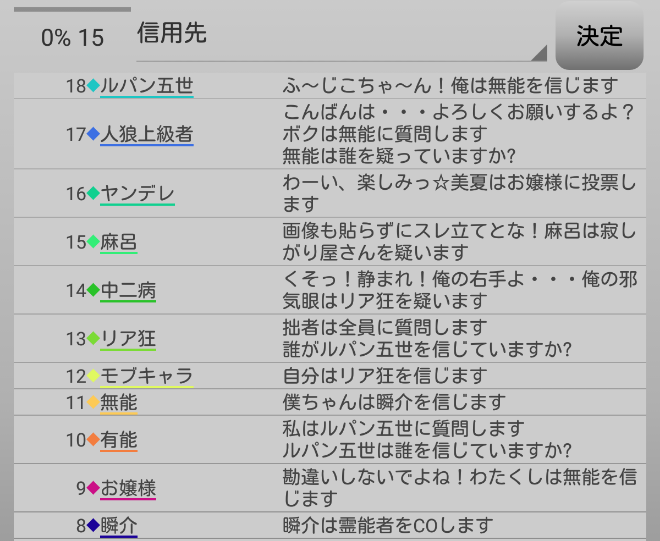
Task: Click the green diamond icon beside ヤンデレ
Action: 93,193
